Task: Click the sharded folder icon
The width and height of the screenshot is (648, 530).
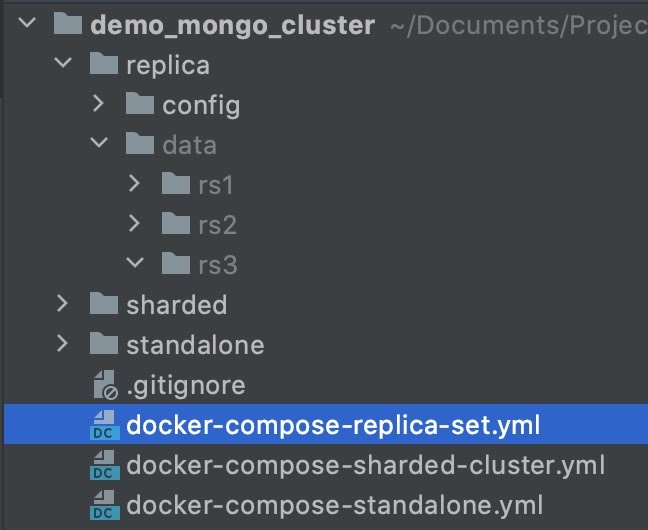Action: pos(104,303)
